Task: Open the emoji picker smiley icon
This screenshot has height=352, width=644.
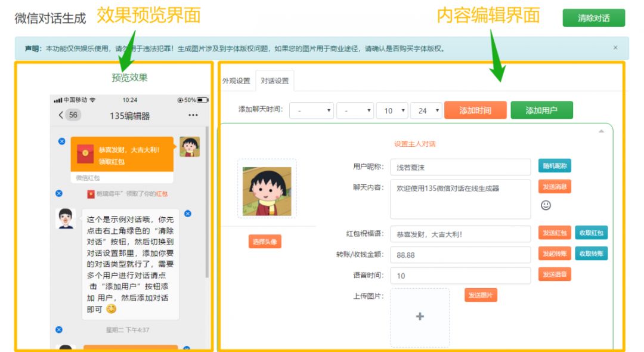Action: tap(546, 205)
